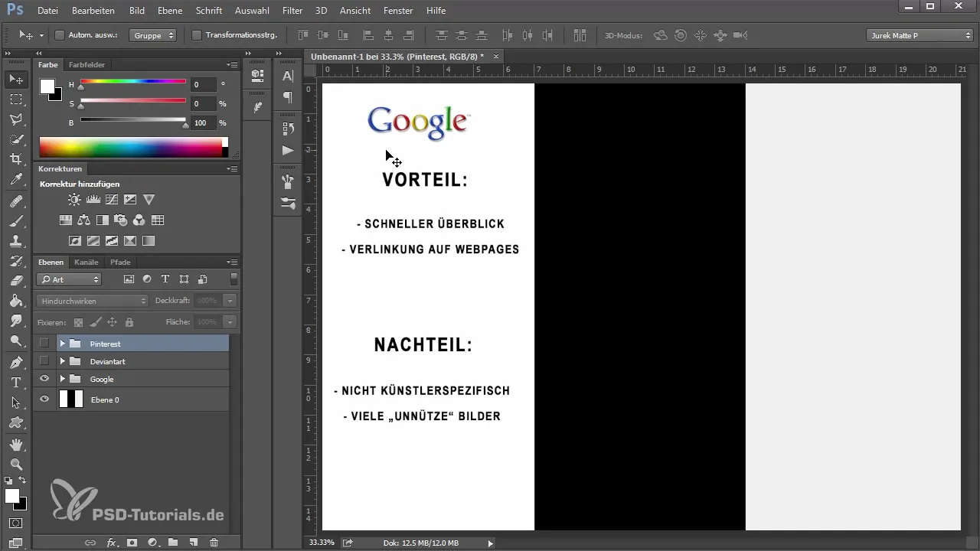Viewport: 980px width, 551px height.
Task: Open the Art layer filter dropdown
Action: pyautogui.click(x=69, y=279)
